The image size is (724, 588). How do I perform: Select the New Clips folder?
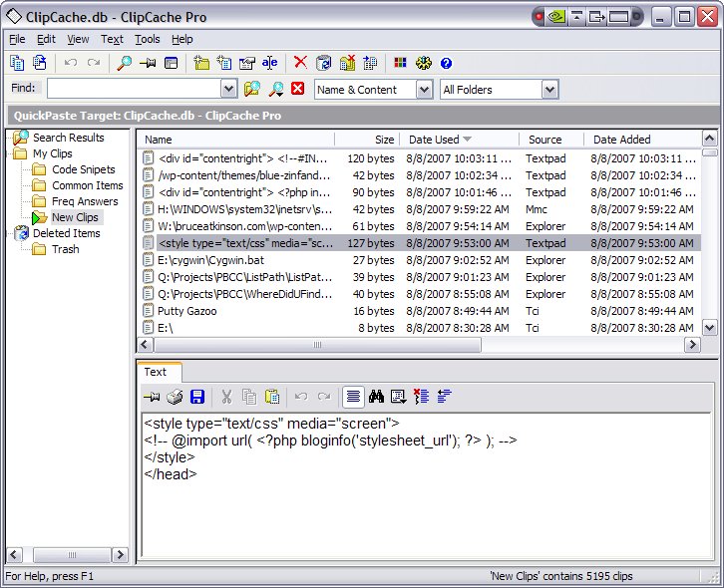pos(75,217)
